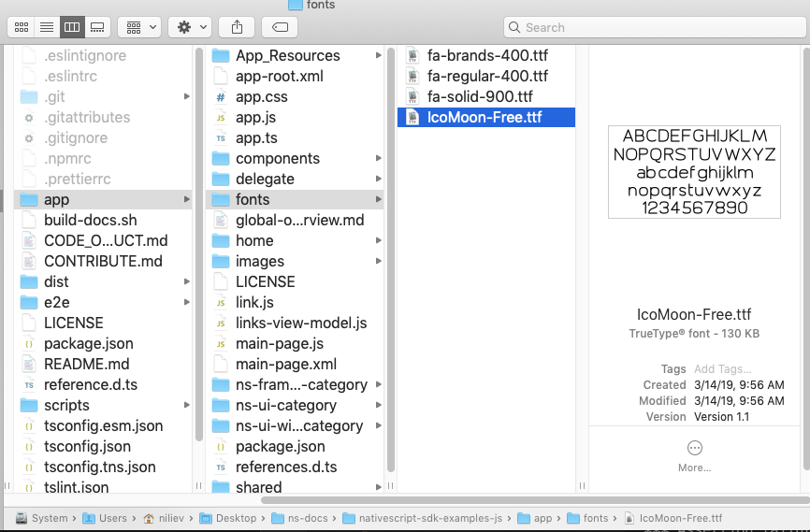
Task: Click the first column vertical scrollbar
Action: (x=199, y=243)
